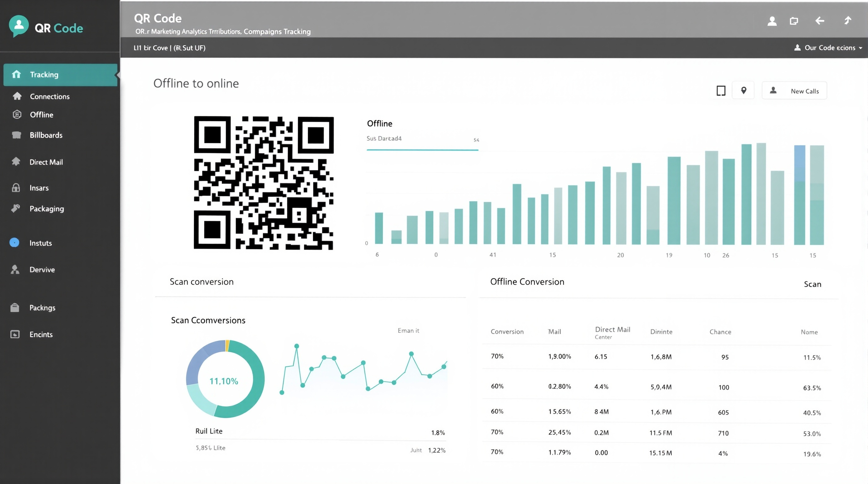The width and height of the screenshot is (868, 484).
Task: Sort by Nome column header
Action: [809, 332]
